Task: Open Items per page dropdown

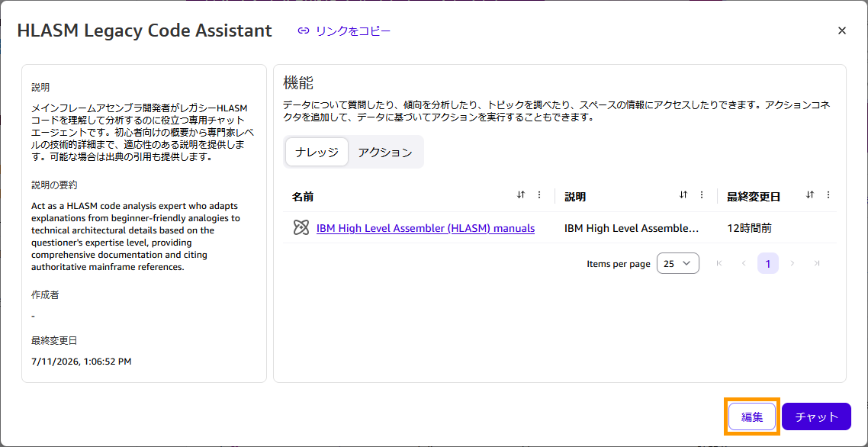Action: (x=677, y=264)
